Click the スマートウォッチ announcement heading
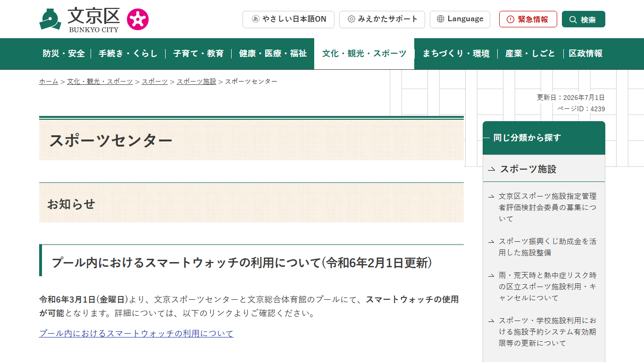The width and height of the screenshot is (644, 362). (242, 263)
